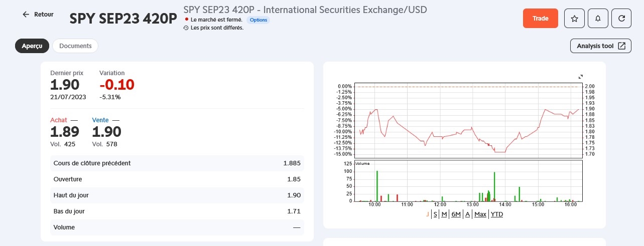
Task: Click the back arrow icon next to Retour
Action: pos(26,15)
